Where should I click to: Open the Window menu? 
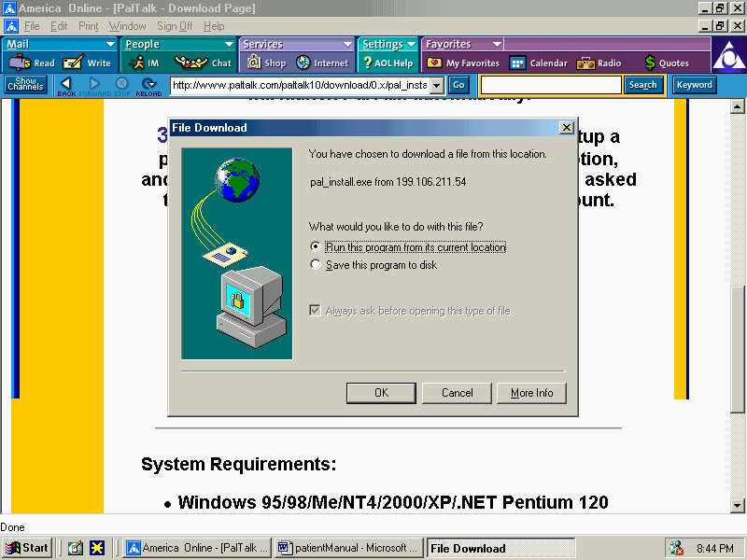(127, 26)
